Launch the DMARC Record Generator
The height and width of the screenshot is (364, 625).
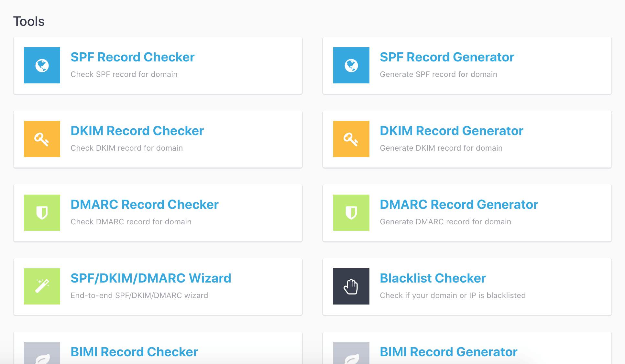(x=459, y=205)
